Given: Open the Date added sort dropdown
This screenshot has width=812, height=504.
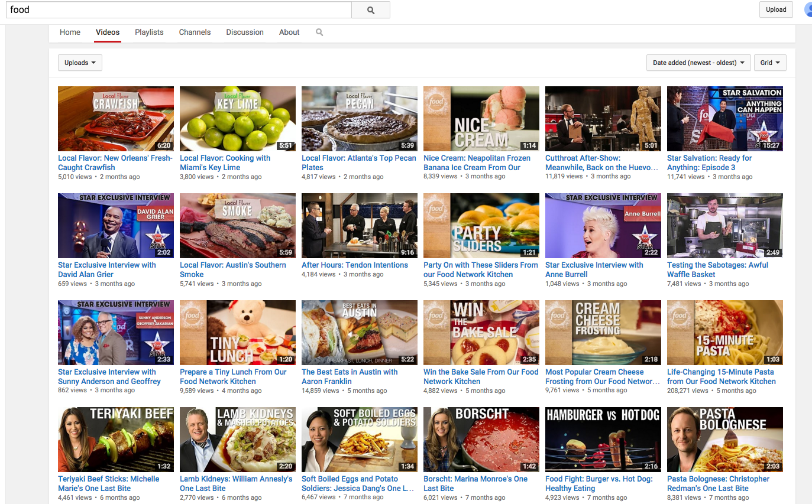Looking at the screenshot, I should point(699,63).
